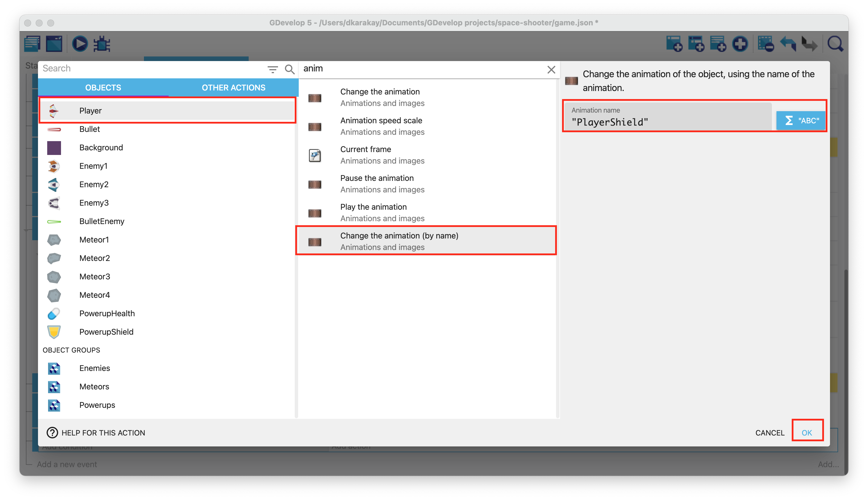The image size is (868, 500).
Task: Select the PowerupShield object
Action: click(106, 332)
